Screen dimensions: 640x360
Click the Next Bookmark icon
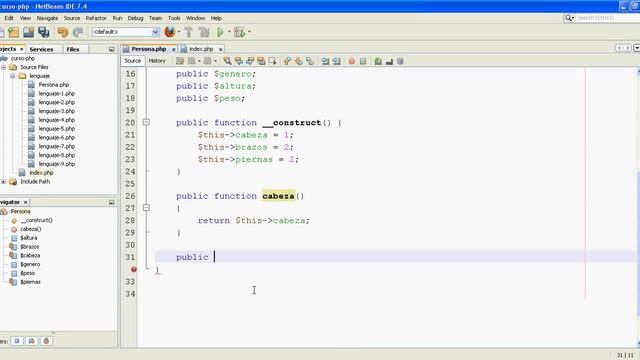pos(299,61)
